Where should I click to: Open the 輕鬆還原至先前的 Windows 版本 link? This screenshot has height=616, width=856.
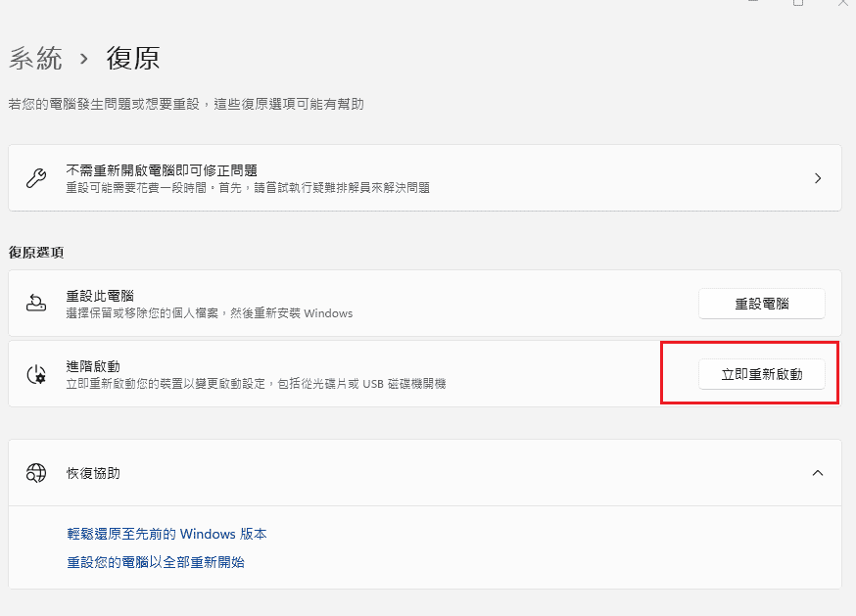coord(166,534)
